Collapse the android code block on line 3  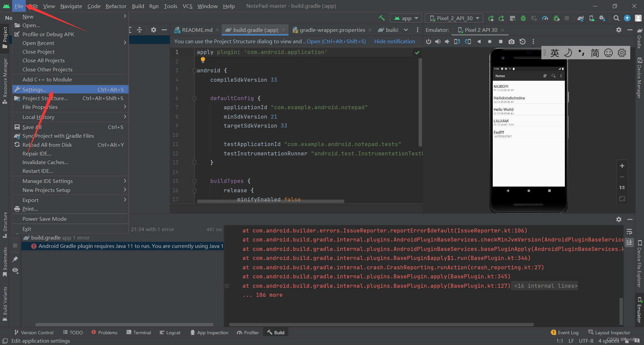pos(195,70)
